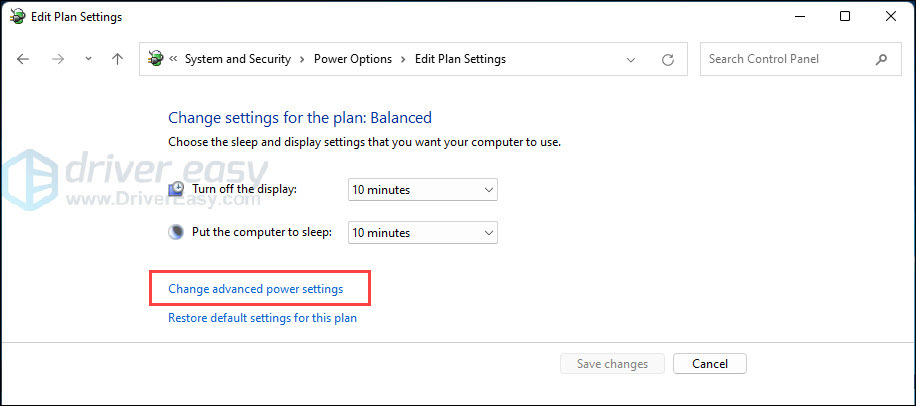Click the Save changes button
Viewport: 916px width, 406px height.
click(x=612, y=364)
